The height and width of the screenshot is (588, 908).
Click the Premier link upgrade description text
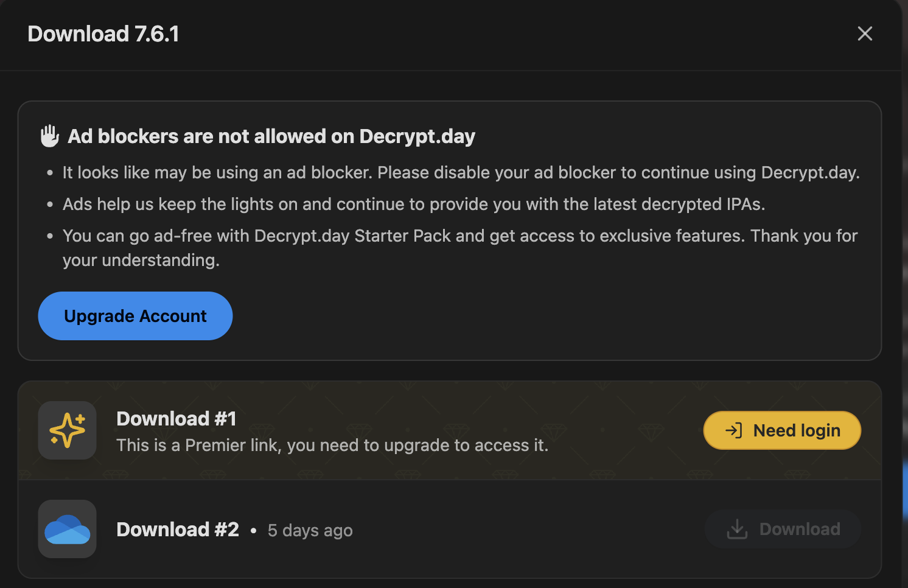point(332,446)
